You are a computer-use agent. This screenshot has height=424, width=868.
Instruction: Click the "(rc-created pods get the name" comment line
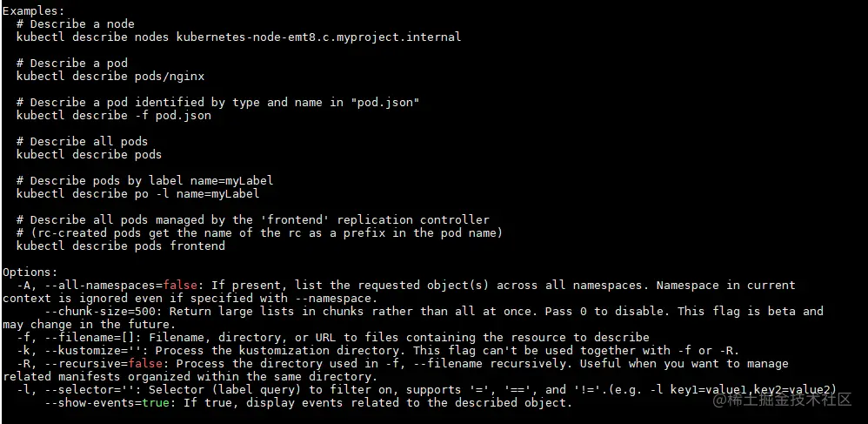point(259,232)
